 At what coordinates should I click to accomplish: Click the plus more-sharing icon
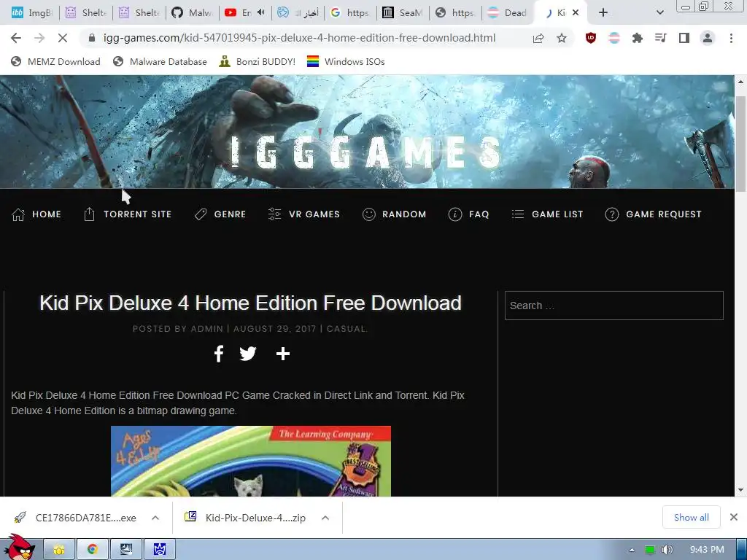pyautogui.click(x=283, y=354)
